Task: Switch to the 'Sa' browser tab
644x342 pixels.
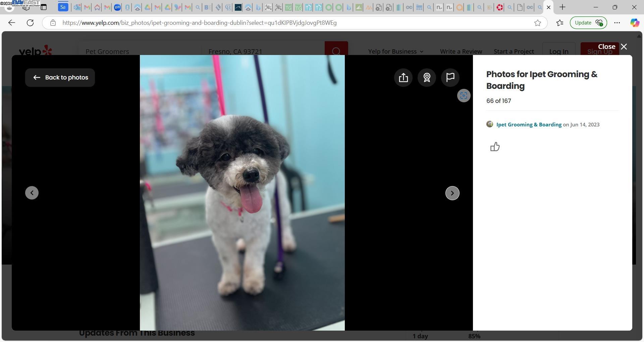Action: [x=63, y=7]
